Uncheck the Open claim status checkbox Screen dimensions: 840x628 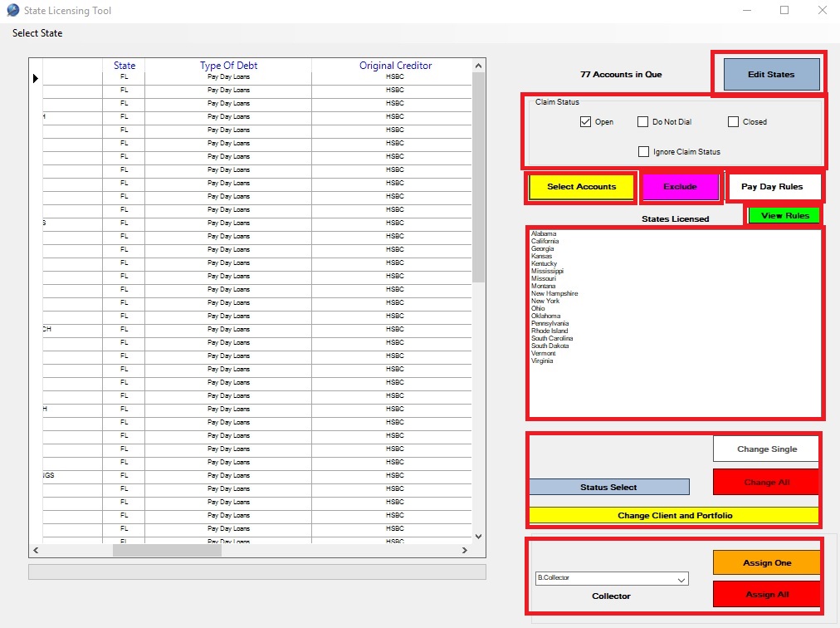coord(587,121)
